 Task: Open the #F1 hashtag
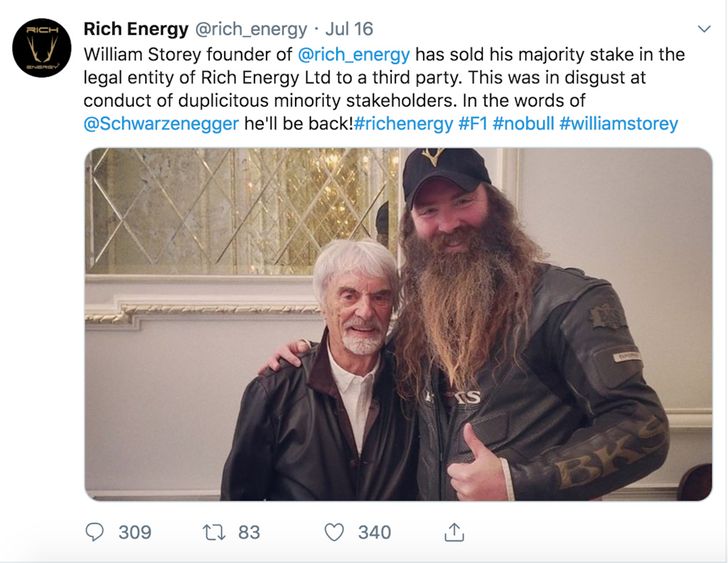(473, 123)
